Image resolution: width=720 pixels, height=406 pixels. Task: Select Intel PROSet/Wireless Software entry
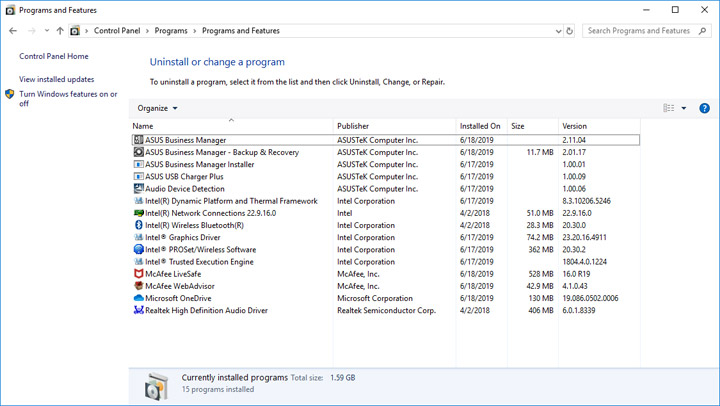click(201, 249)
